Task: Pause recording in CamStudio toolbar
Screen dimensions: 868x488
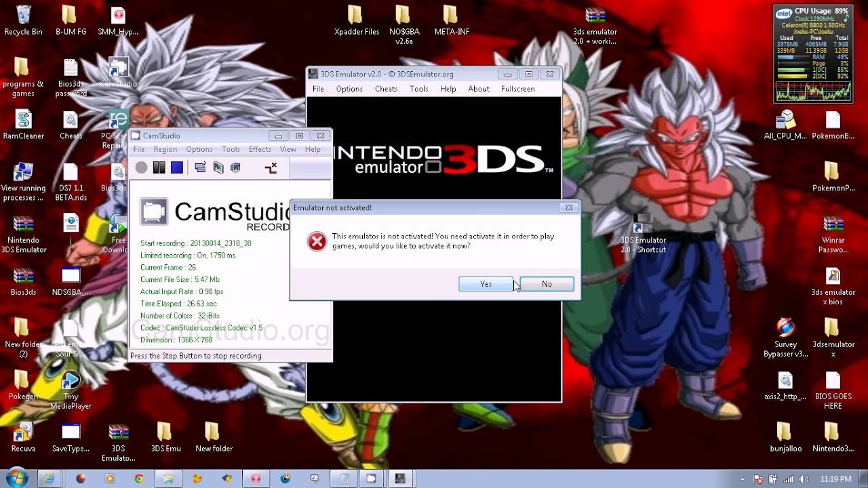Action: (x=159, y=167)
